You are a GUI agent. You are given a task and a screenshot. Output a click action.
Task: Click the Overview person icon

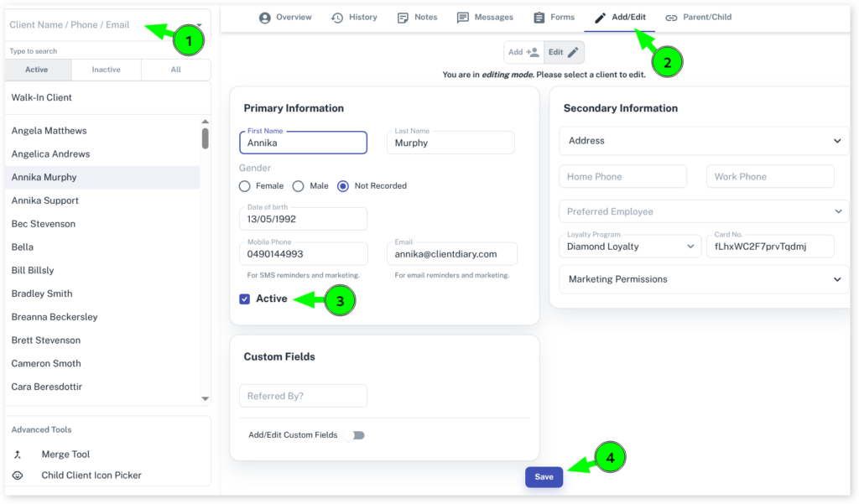click(x=265, y=18)
